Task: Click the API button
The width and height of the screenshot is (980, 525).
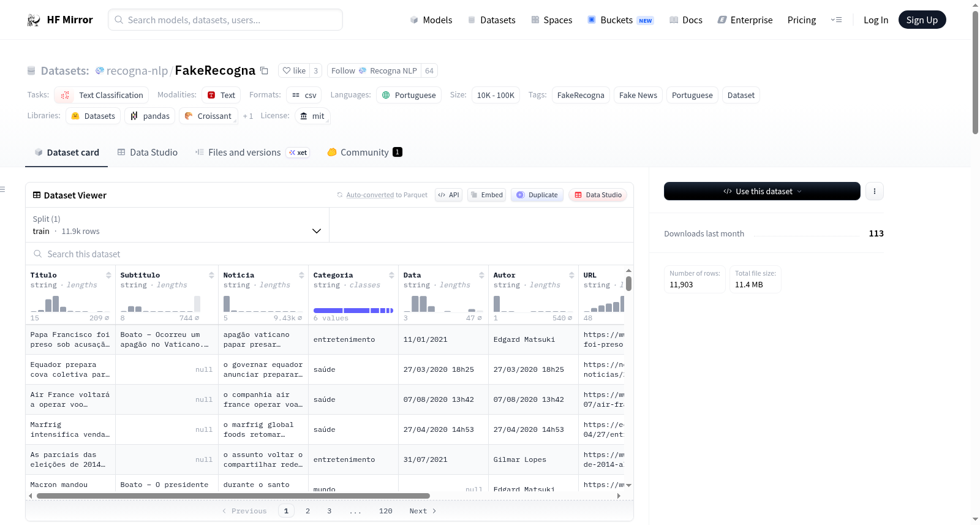Action: [448, 195]
